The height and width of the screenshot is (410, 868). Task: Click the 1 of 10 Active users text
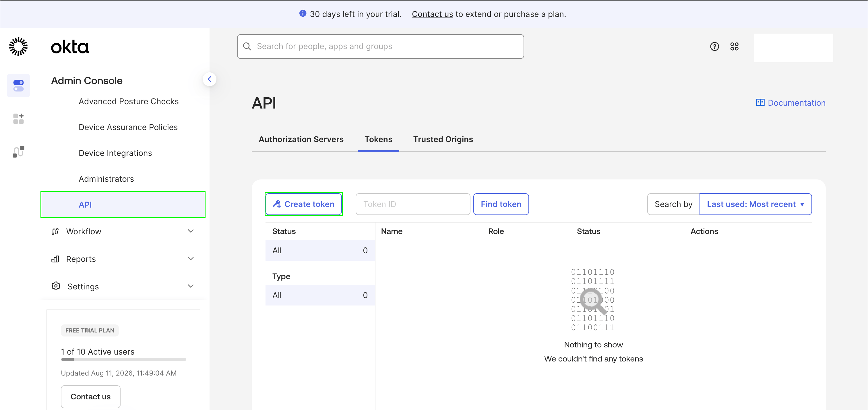click(98, 352)
